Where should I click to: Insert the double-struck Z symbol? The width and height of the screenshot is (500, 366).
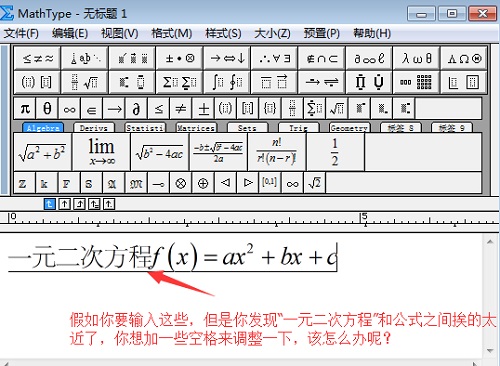pos(24,183)
